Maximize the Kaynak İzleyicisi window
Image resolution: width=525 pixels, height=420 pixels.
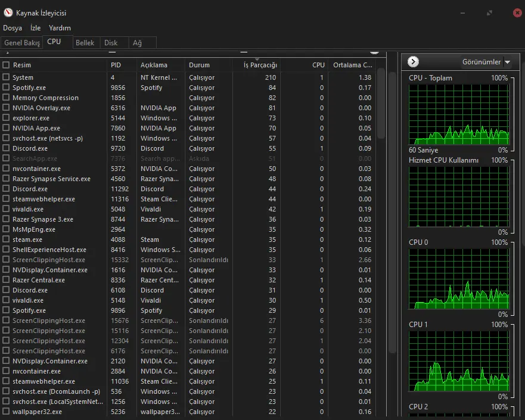coord(489,13)
